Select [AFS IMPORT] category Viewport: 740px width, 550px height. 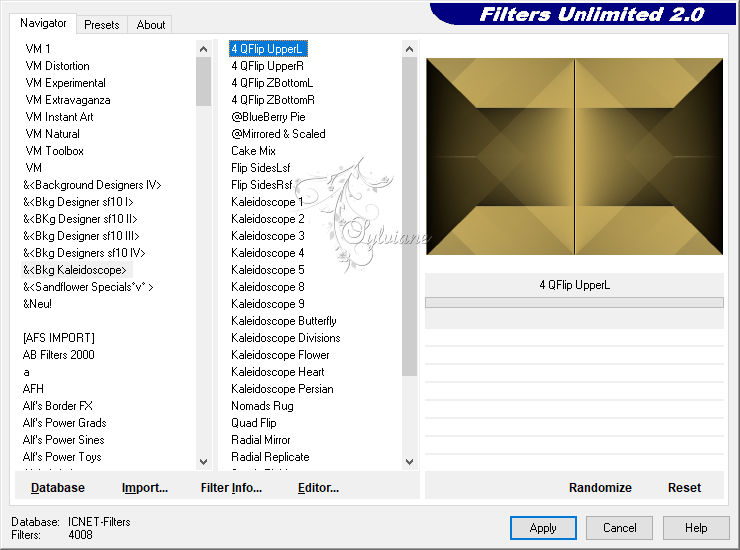point(59,338)
